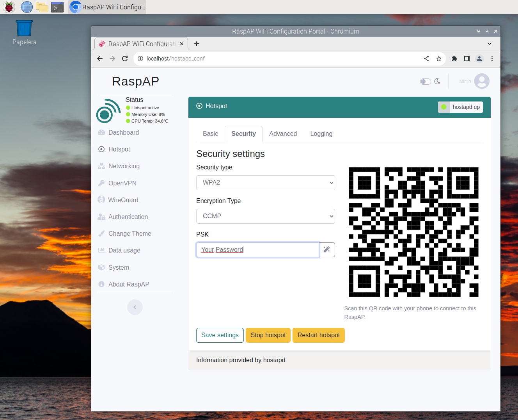Launch the web browser globe icon in taskbar

[x=27, y=7]
